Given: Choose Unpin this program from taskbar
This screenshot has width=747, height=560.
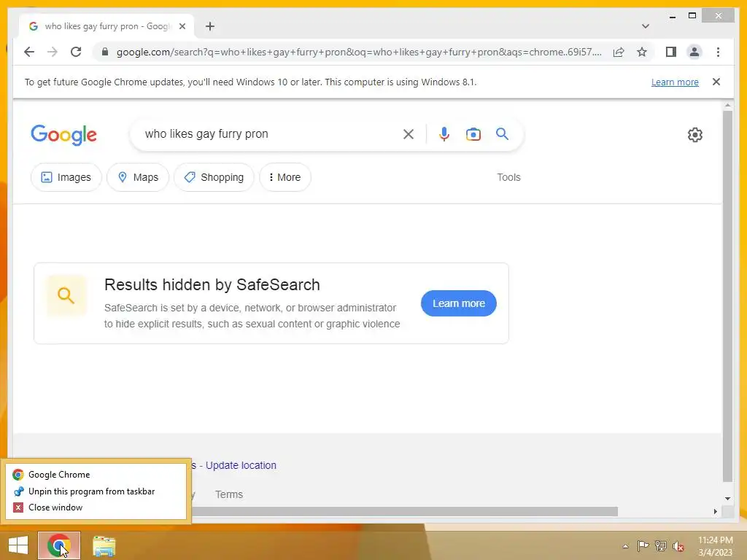Looking at the screenshot, I should pyautogui.click(x=96, y=491).
